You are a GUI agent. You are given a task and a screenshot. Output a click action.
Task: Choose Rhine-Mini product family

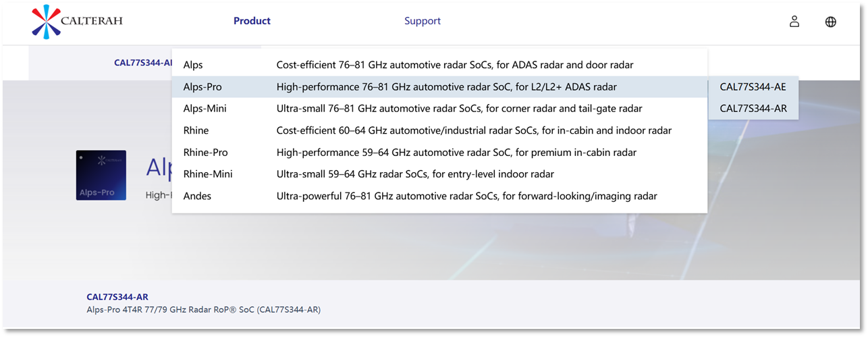tap(439, 174)
